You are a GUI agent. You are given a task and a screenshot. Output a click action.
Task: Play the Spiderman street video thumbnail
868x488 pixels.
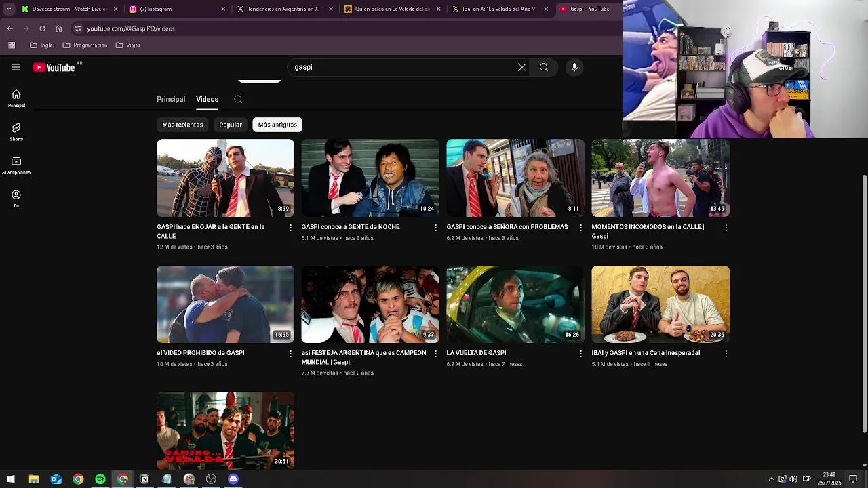(x=225, y=178)
